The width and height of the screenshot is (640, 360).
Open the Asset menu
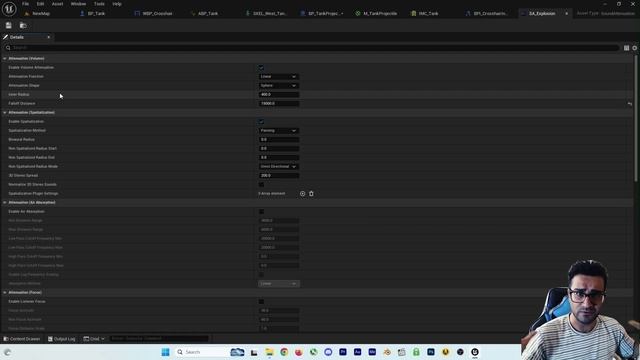point(58,4)
